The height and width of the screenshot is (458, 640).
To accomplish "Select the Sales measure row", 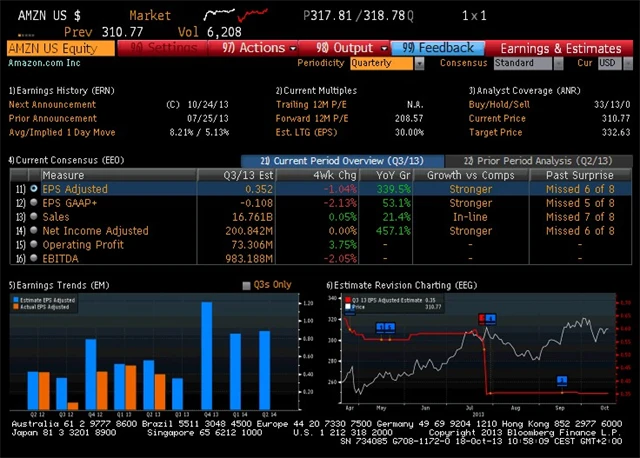I will (x=56, y=216).
